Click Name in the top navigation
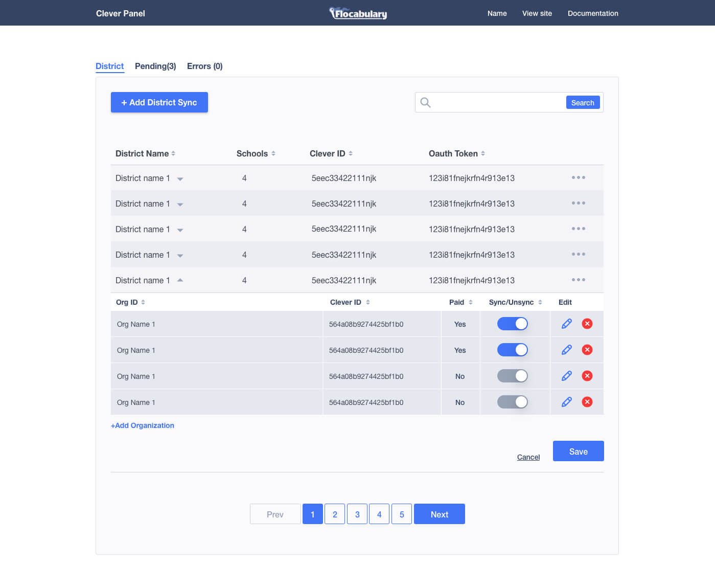The width and height of the screenshot is (715, 588). tap(497, 13)
